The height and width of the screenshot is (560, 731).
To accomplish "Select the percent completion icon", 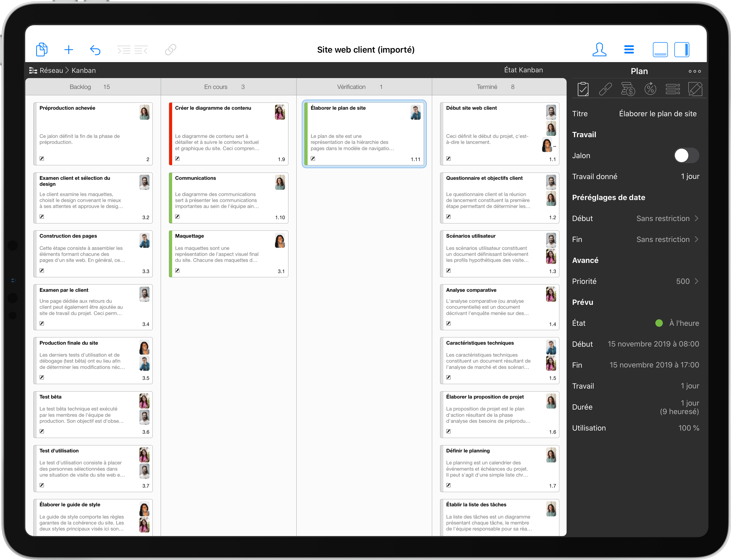I will (x=650, y=89).
